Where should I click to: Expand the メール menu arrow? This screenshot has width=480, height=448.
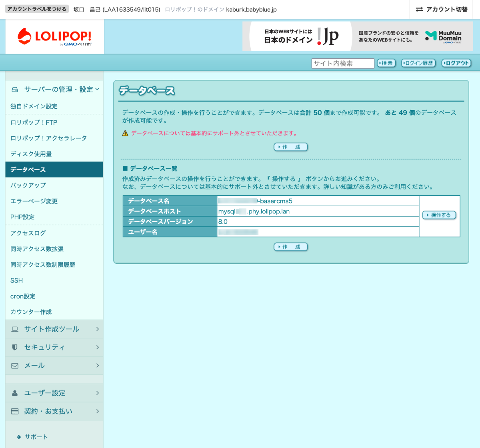(x=97, y=366)
